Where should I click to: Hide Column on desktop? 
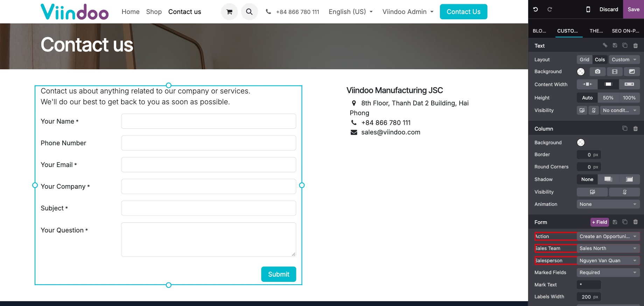pyautogui.click(x=592, y=192)
